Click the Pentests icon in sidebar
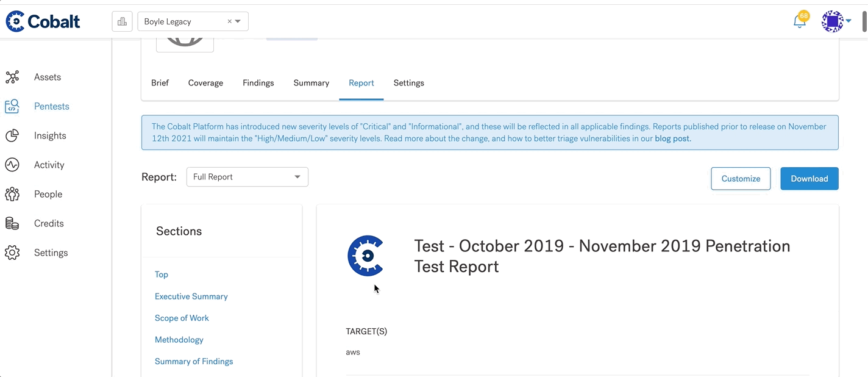The width and height of the screenshot is (868, 377). [12, 106]
